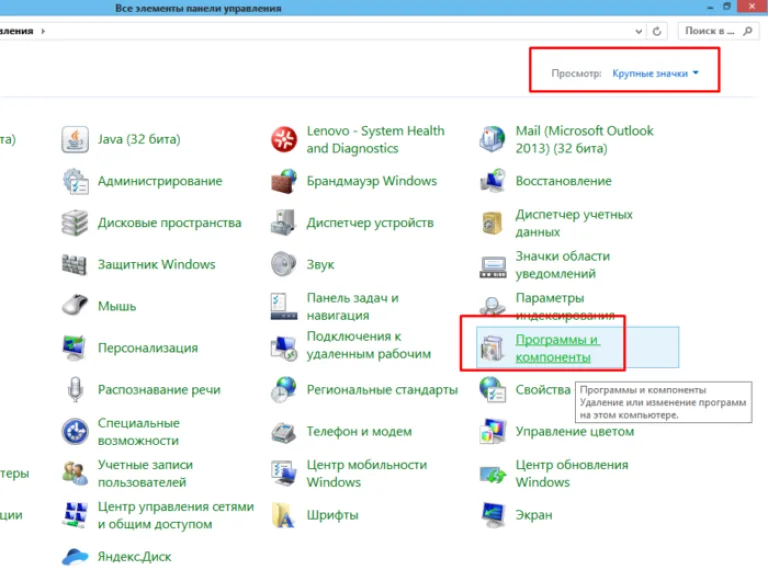Open the Администрирование link text

(160, 181)
